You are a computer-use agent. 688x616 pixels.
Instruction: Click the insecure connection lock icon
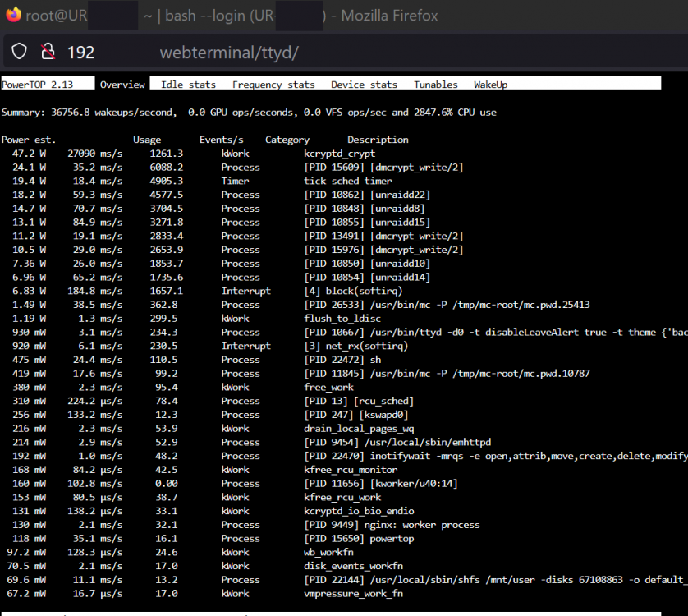pos(48,52)
